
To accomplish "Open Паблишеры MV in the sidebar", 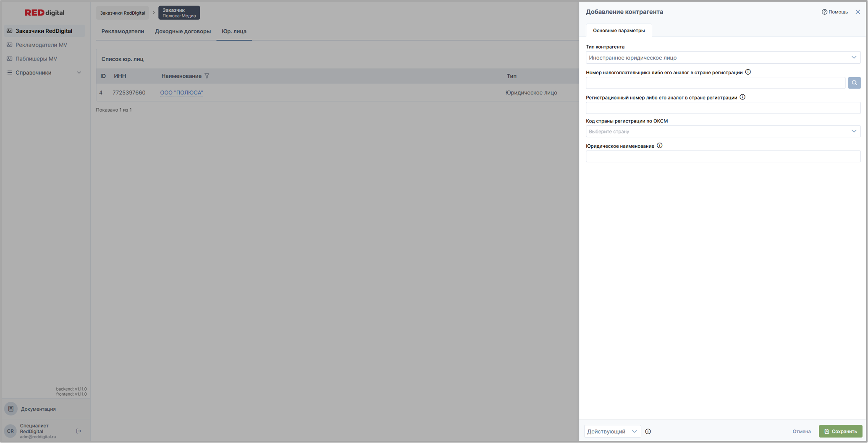I will pos(36,59).
